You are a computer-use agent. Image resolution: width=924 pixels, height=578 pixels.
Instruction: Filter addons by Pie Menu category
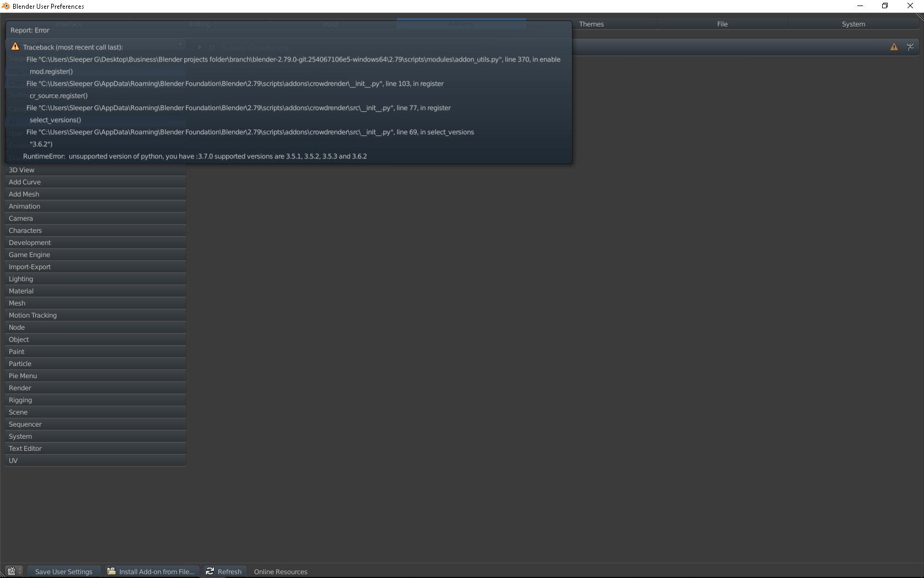pos(96,376)
